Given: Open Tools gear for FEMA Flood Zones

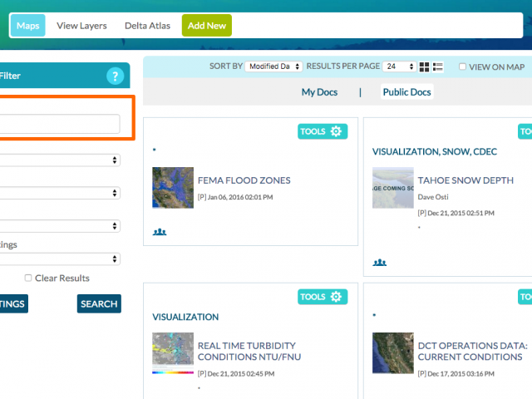Looking at the screenshot, I should pos(323,131).
